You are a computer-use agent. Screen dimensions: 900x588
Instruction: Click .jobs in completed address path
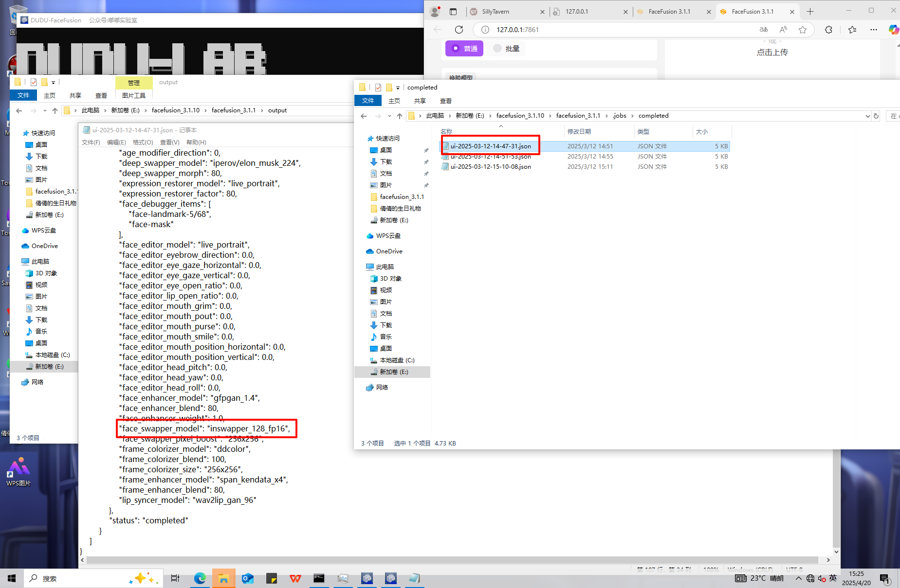[619, 116]
